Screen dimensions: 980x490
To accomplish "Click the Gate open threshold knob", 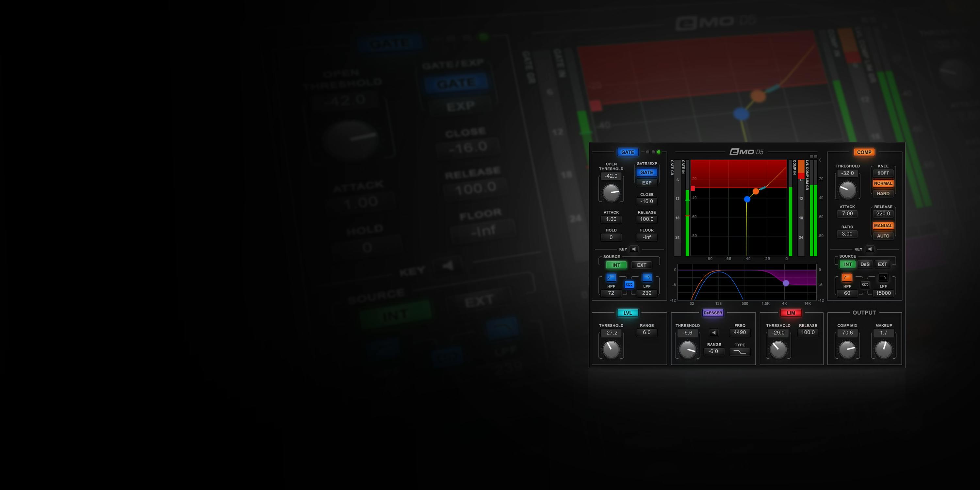I will [x=612, y=193].
